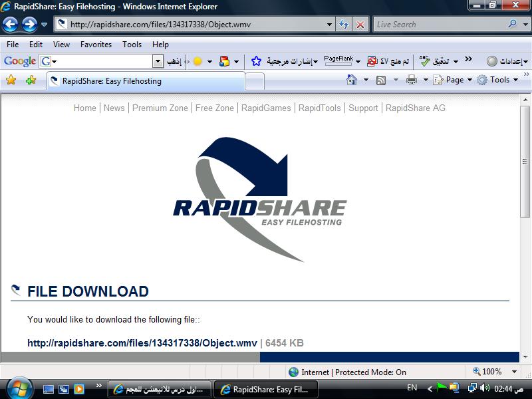Click the Google logo on the toolbar

coord(20,61)
